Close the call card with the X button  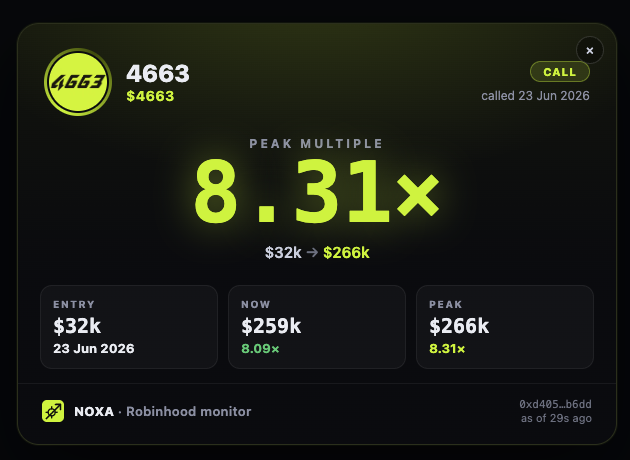tap(589, 51)
